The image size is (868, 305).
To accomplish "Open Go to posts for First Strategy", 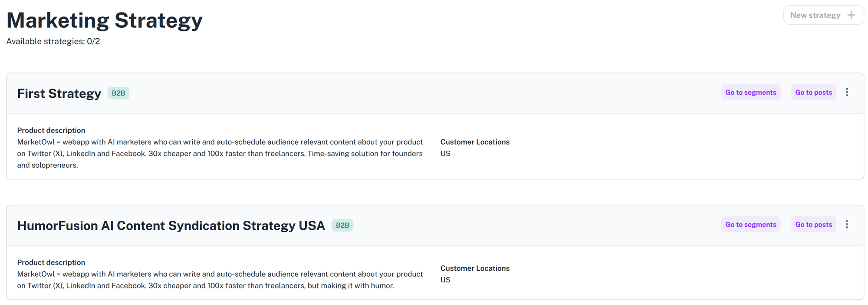I will 814,92.
